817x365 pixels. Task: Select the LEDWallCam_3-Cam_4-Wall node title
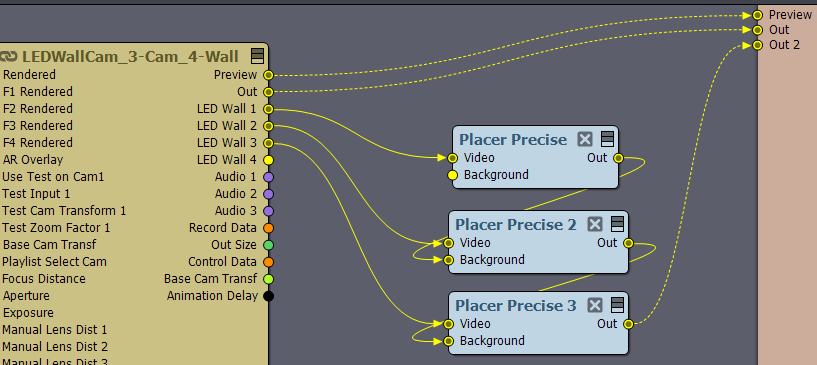coord(130,56)
